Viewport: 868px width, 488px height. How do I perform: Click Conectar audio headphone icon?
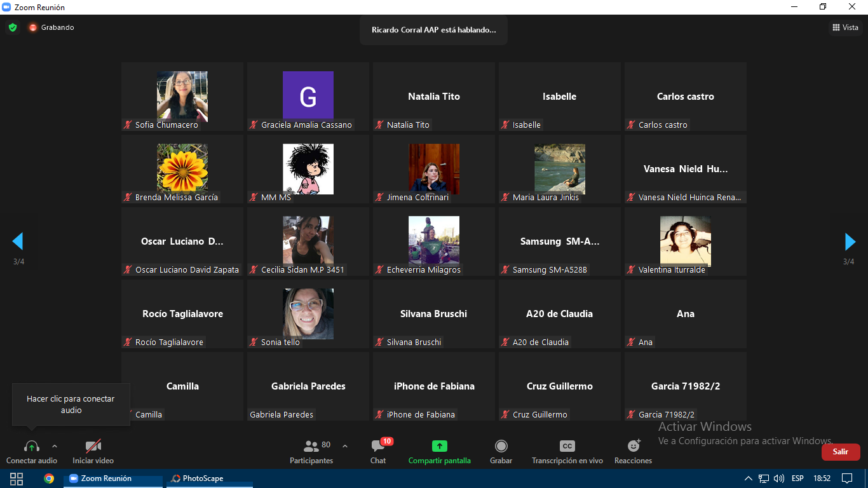point(31,446)
